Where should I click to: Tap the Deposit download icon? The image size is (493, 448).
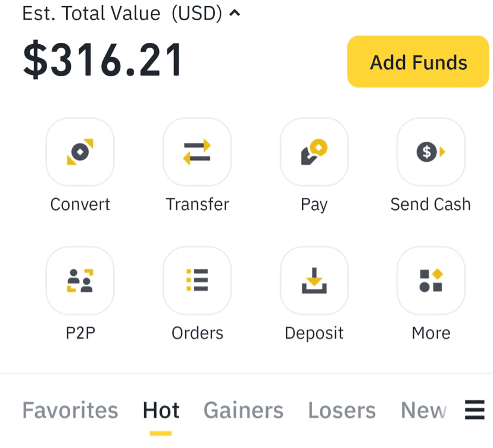tap(314, 280)
